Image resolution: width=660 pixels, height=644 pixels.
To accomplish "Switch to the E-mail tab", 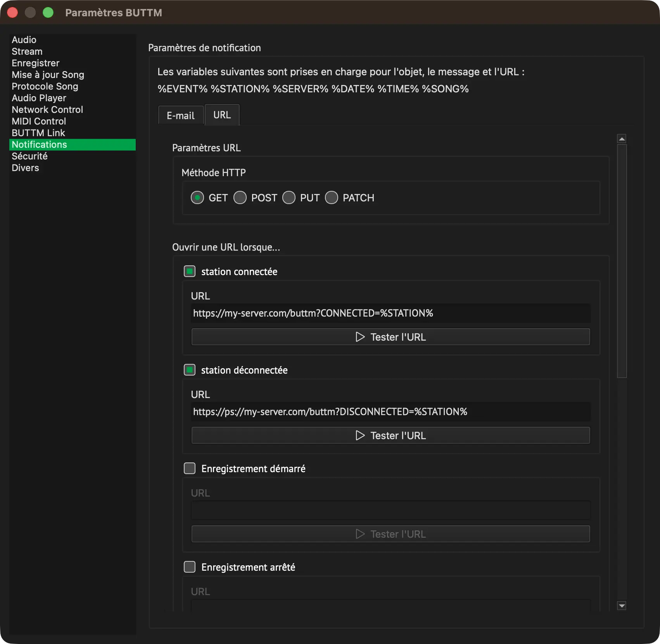I will tap(181, 116).
